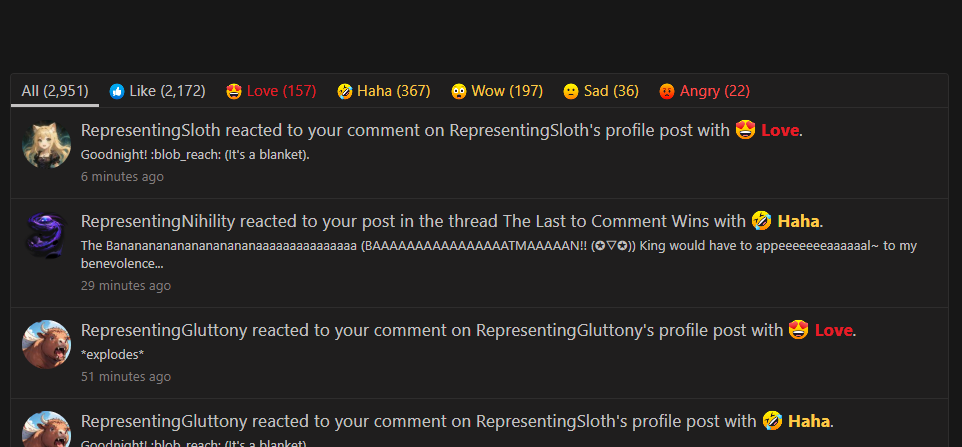The image size is (962, 447).
Task: Open the RepresentingSloth username in the first notification
Action: click(151, 131)
